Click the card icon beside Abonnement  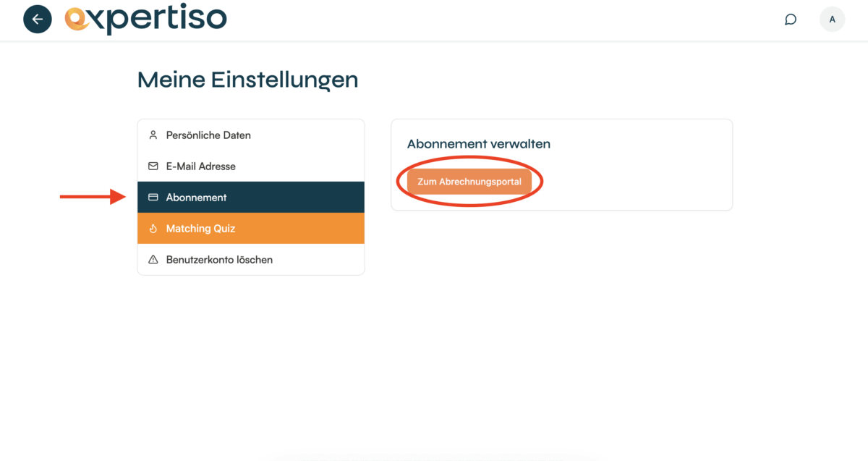(153, 198)
